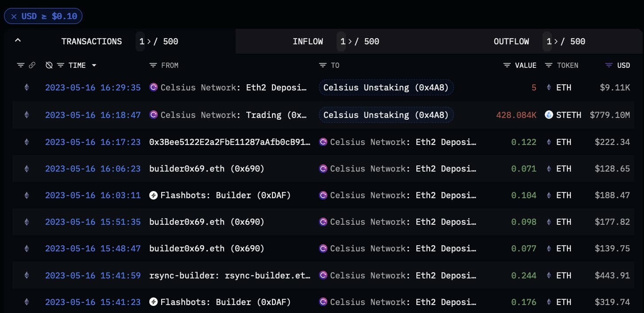Open the rsync-builder sender address
This screenshot has height=313, width=644.
coord(230,275)
